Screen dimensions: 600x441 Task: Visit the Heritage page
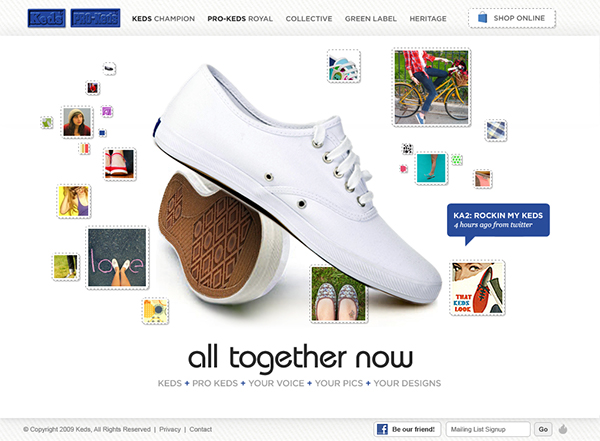428,19
